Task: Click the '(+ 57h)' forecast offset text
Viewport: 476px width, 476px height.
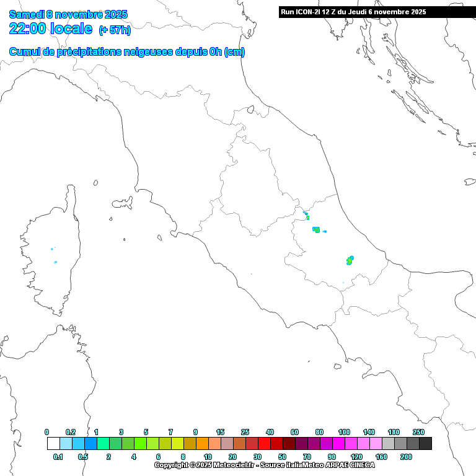Action: point(115,30)
